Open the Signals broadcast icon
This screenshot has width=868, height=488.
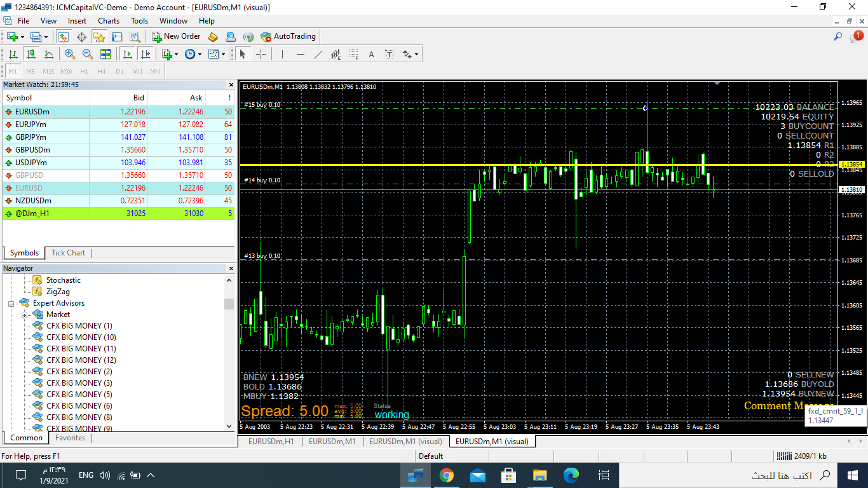point(248,36)
